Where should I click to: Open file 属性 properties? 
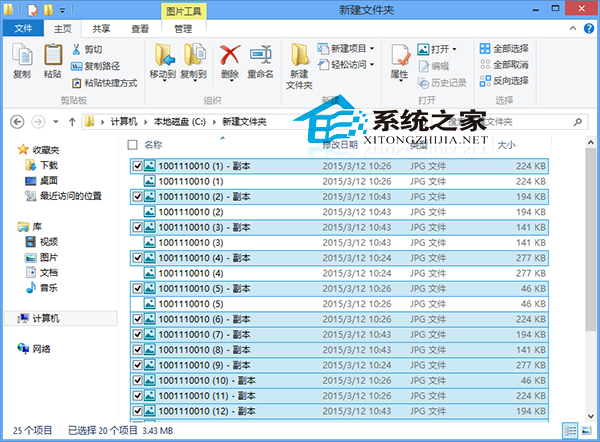tap(399, 62)
